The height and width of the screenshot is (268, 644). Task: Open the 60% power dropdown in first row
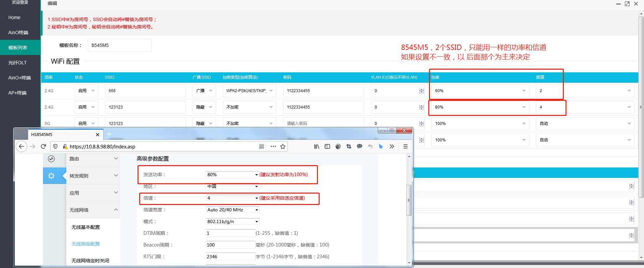(x=480, y=91)
